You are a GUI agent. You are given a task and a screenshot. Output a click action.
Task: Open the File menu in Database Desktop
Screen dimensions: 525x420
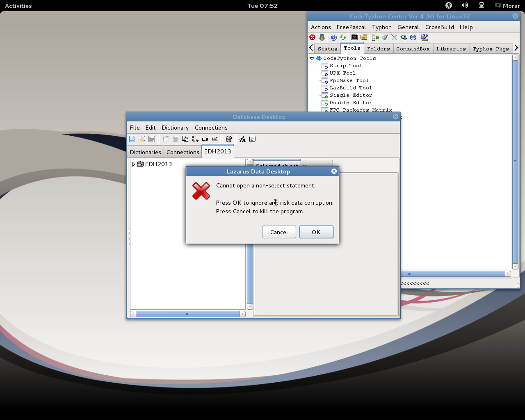(x=135, y=128)
